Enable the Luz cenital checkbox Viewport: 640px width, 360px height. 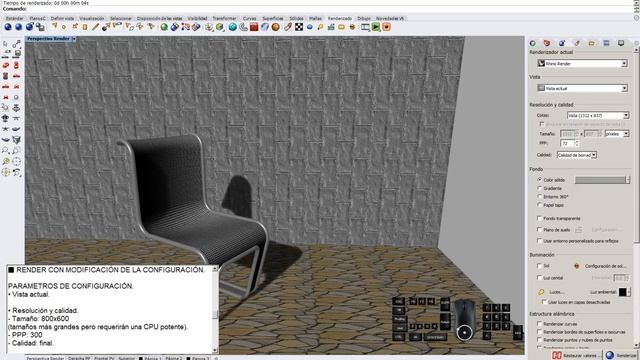540,278
